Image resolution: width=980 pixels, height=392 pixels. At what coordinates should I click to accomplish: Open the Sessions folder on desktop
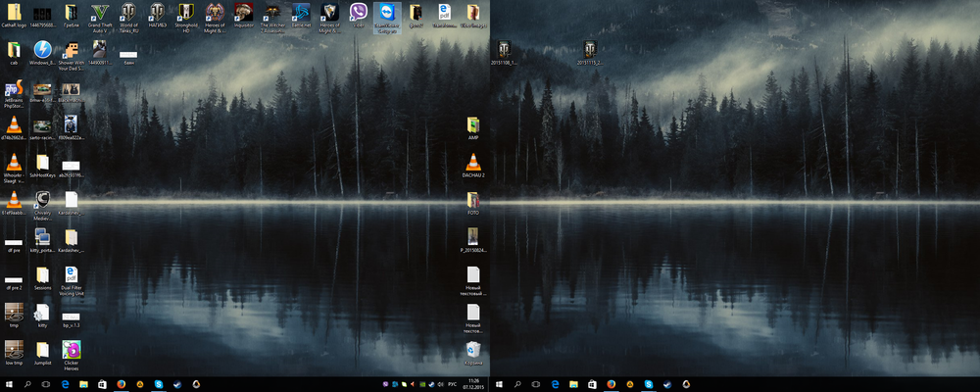42,275
